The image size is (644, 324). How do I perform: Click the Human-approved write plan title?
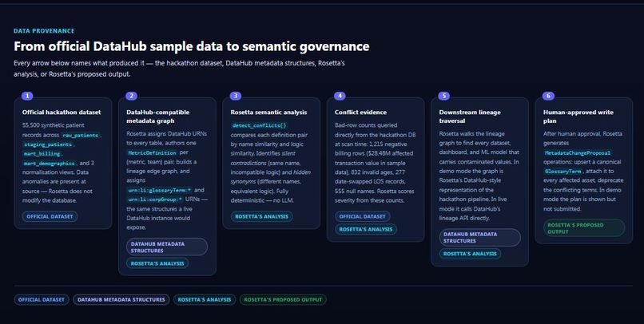pyautogui.click(x=578, y=117)
